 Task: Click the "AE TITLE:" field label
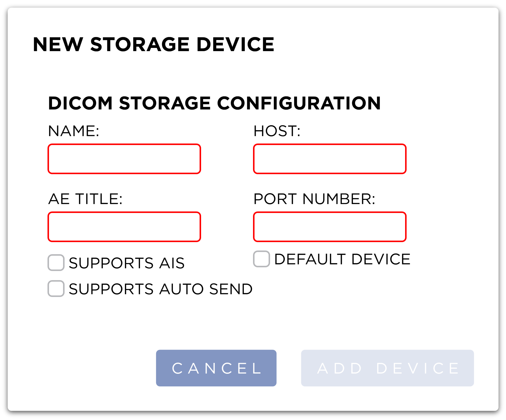click(85, 199)
